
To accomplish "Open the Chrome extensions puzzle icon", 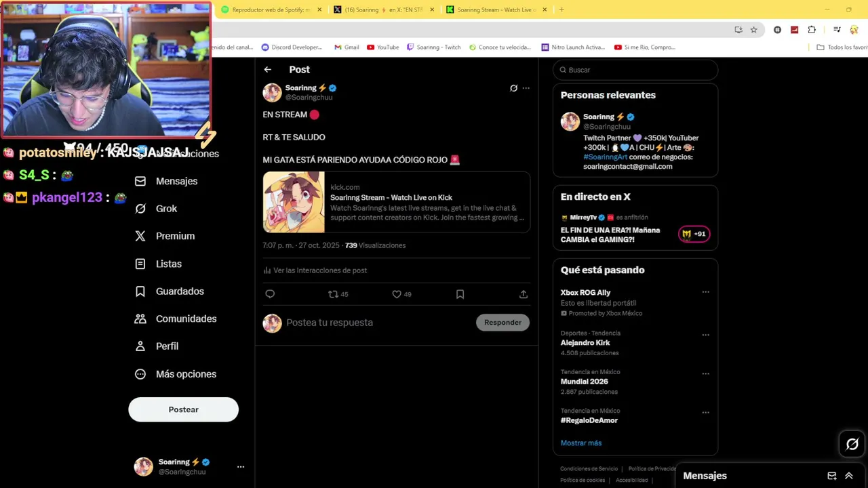I will (x=812, y=30).
